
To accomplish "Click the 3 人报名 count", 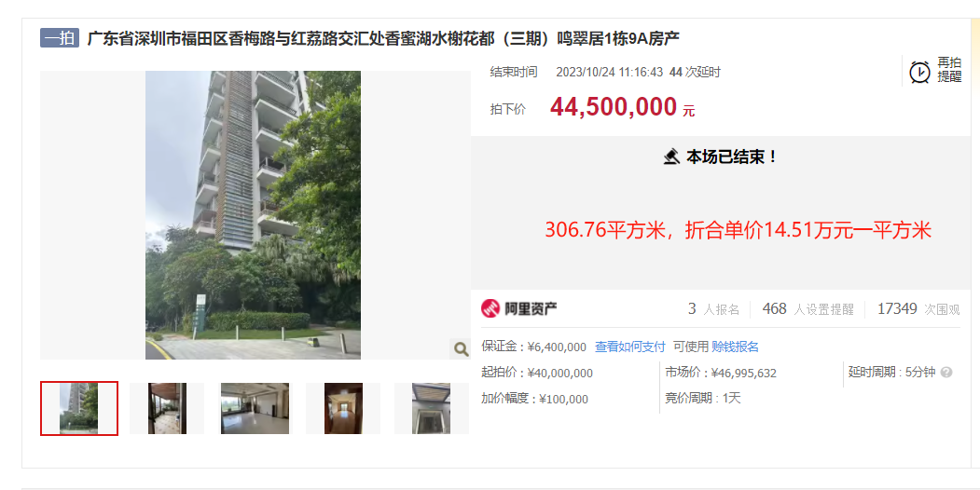I will coord(713,309).
